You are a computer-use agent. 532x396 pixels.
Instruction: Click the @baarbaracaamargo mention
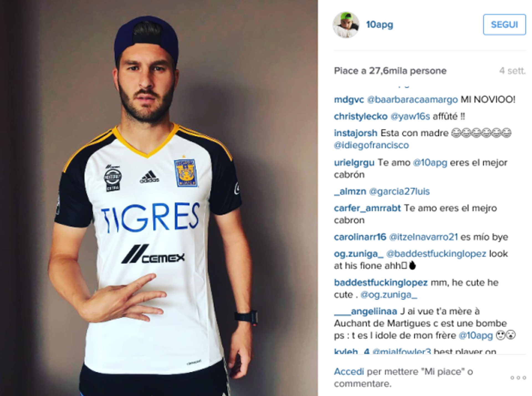click(x=412, y=99)
